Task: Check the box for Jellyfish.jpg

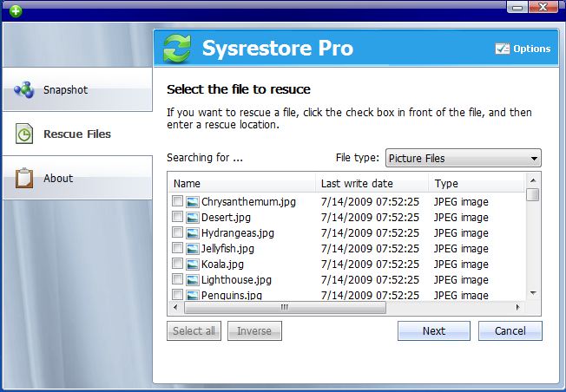Action: (x=177, y=248)
